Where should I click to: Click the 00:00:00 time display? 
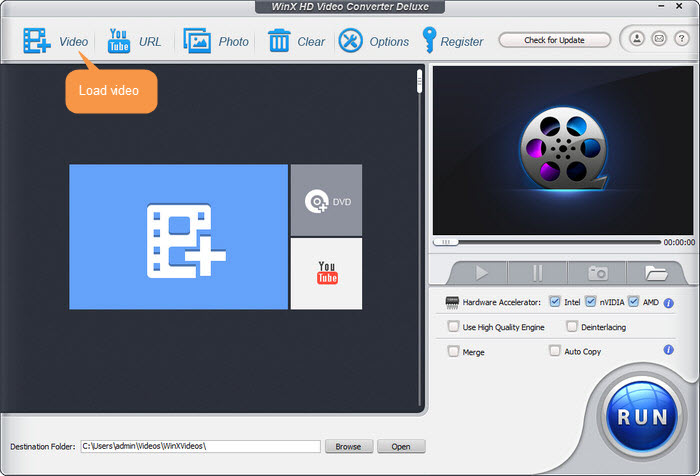pos(679,242)
